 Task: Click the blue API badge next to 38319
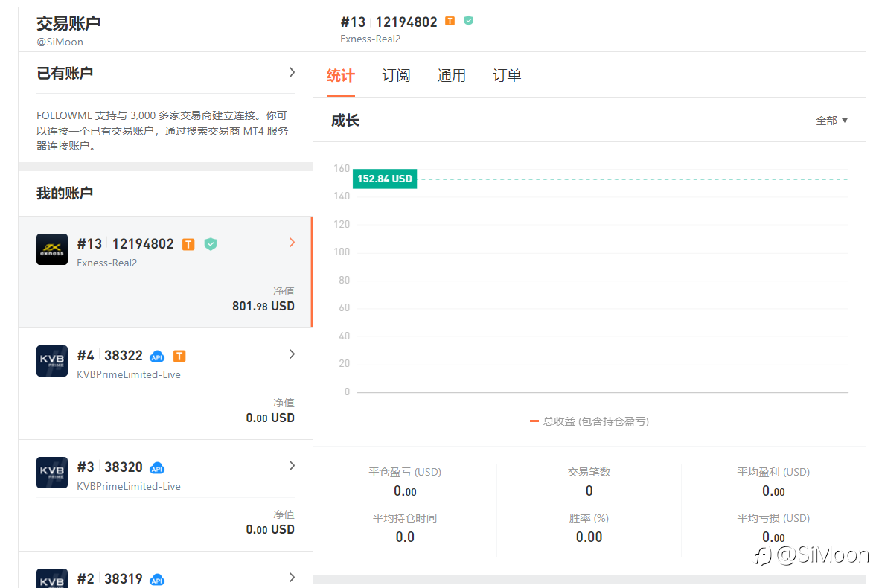pyautogui.click(x=158, y=579)
